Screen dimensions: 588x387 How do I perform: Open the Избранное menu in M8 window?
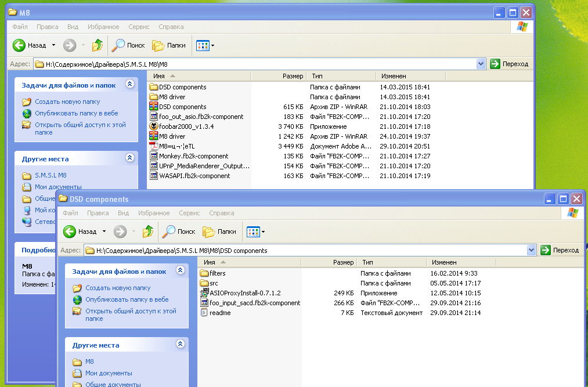click(103, 27)
